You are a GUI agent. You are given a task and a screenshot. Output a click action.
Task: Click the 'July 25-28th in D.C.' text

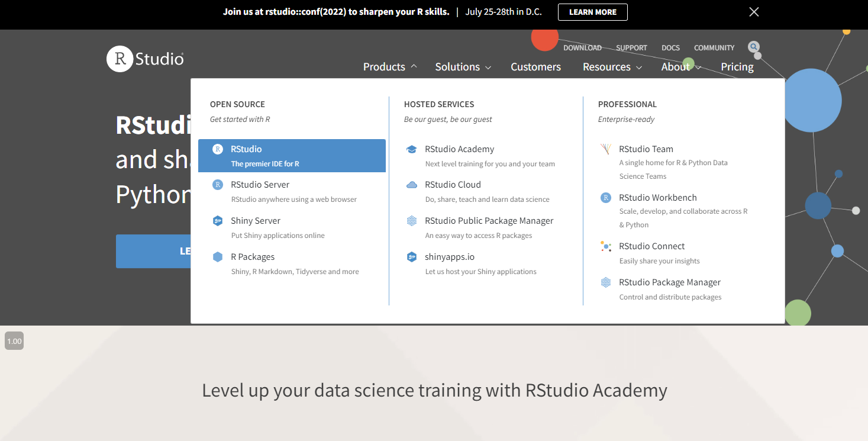pos(504,12)
